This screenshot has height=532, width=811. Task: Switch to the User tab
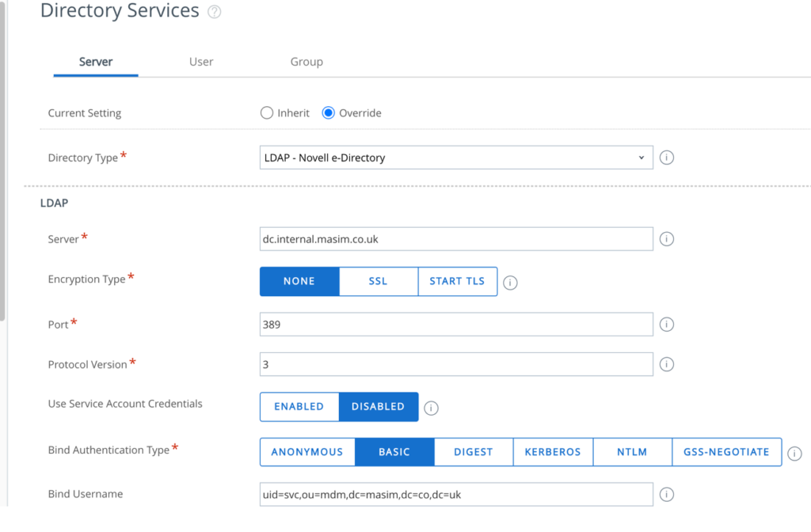click(200, 62)
